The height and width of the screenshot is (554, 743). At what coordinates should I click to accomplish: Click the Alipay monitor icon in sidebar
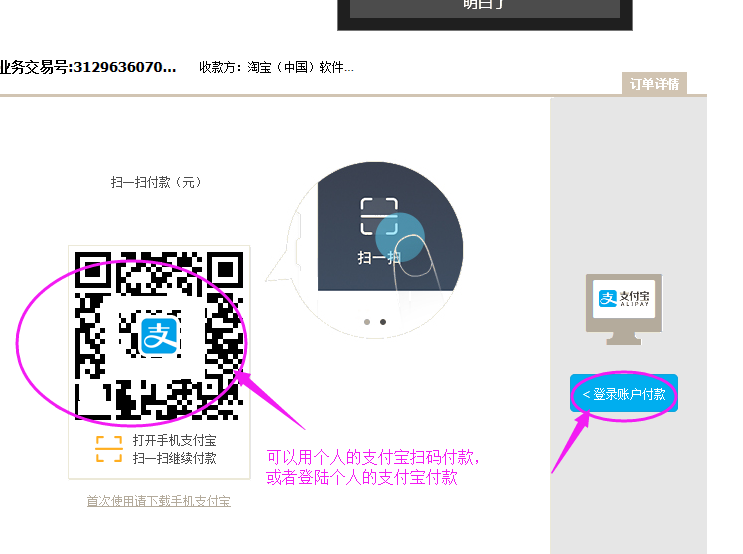(x=624, y=305)
